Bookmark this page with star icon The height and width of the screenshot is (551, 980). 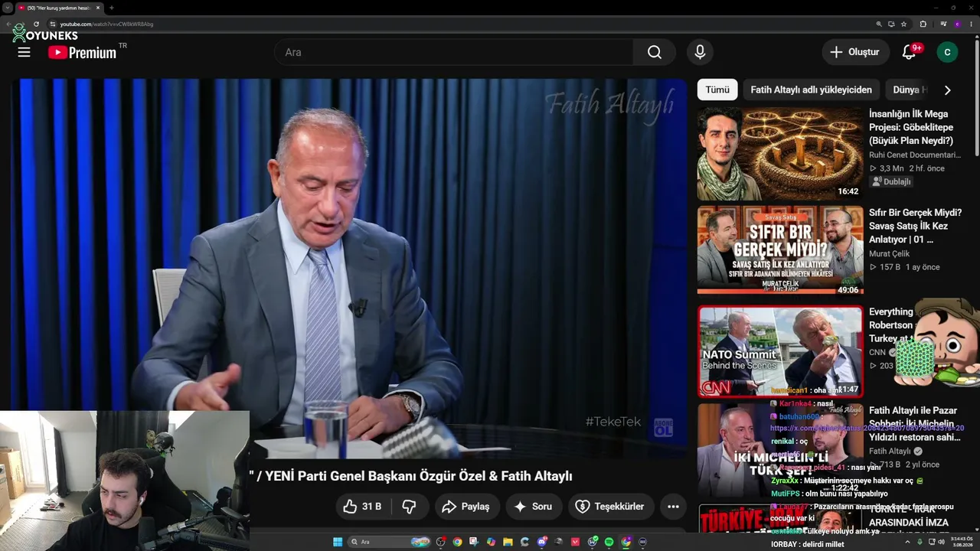pos(903,24)
